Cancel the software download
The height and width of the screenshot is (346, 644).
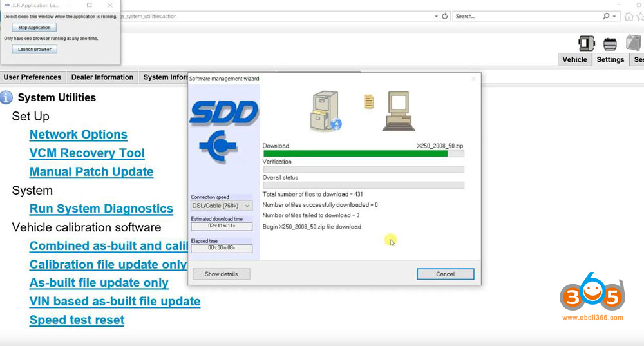click(445, 274)
